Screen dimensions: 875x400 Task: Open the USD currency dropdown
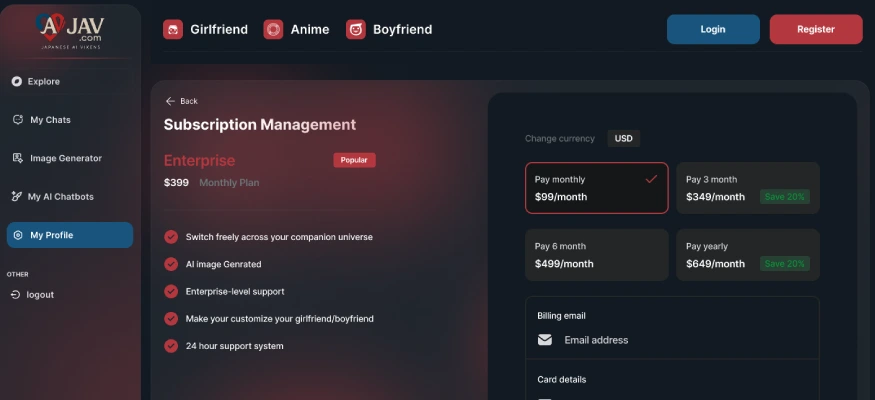(623, 139)
